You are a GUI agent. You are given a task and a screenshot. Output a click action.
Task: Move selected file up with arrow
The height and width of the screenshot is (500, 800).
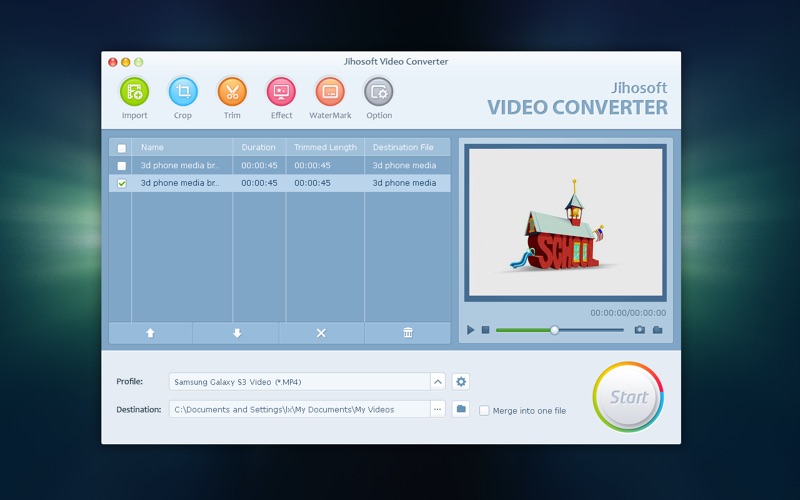(150, 333)
